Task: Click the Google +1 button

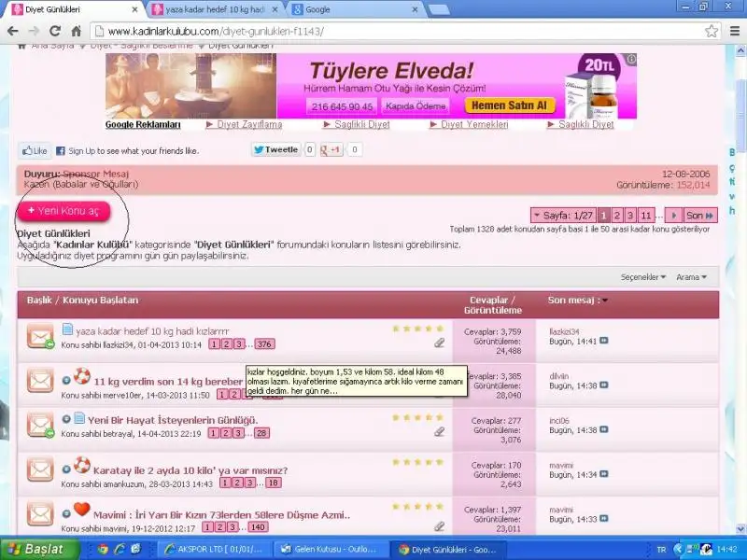Action: [x=331, y=149]
